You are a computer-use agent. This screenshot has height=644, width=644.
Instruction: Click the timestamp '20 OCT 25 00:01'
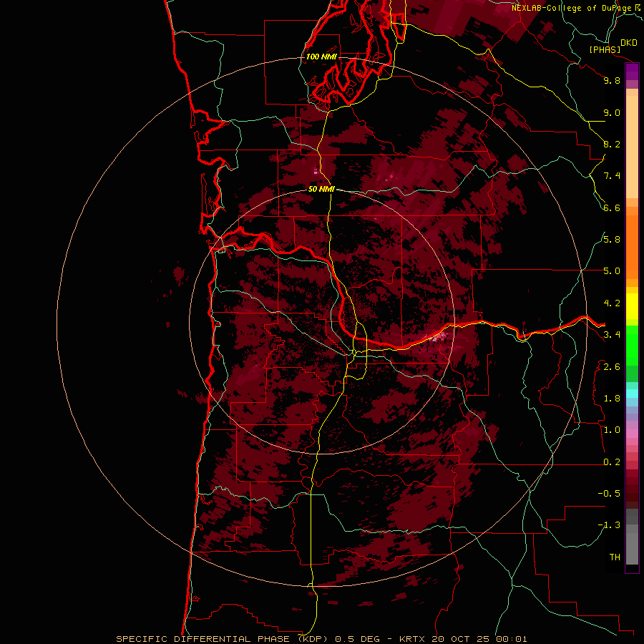[x=479, y=639]
